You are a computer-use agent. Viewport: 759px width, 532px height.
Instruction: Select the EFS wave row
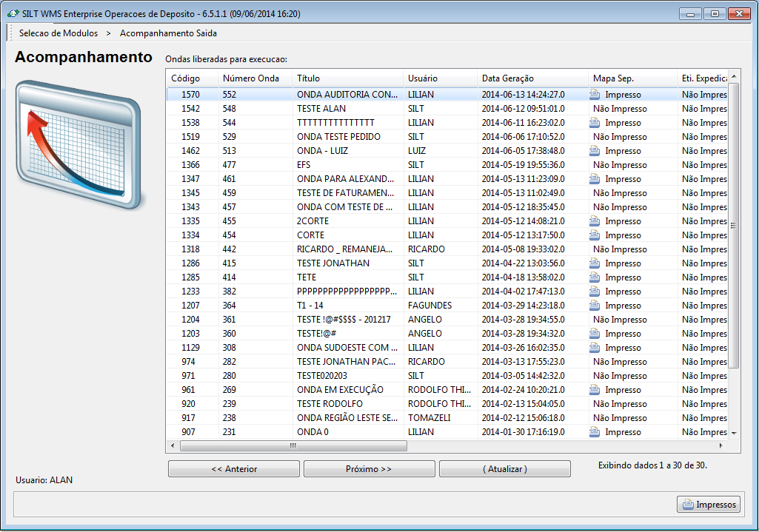tap(447, 165)
